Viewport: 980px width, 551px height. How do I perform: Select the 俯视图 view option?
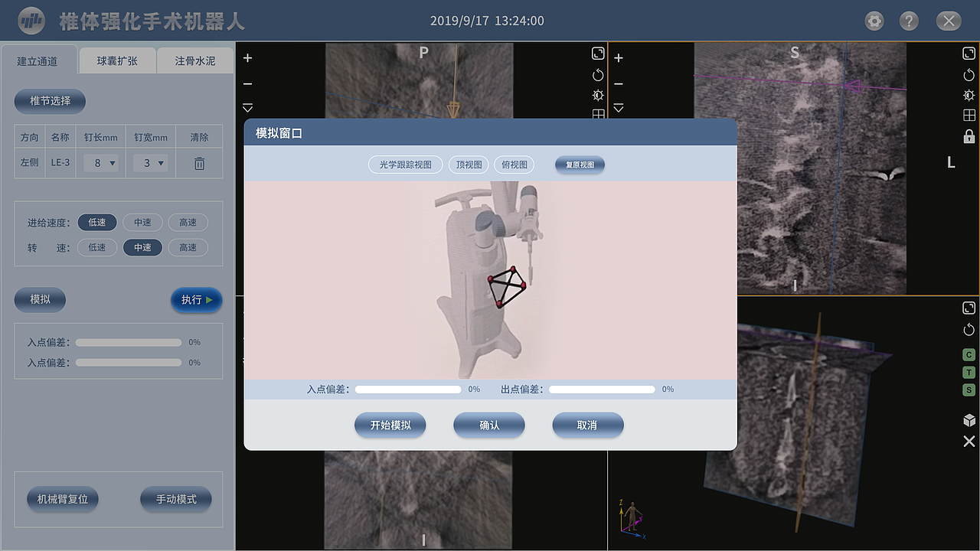(514, 165)
